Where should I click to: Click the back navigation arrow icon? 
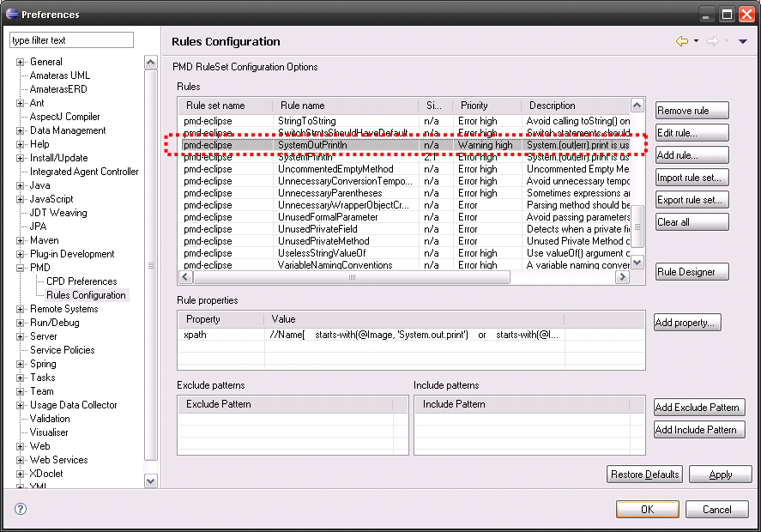click(682, 41)
